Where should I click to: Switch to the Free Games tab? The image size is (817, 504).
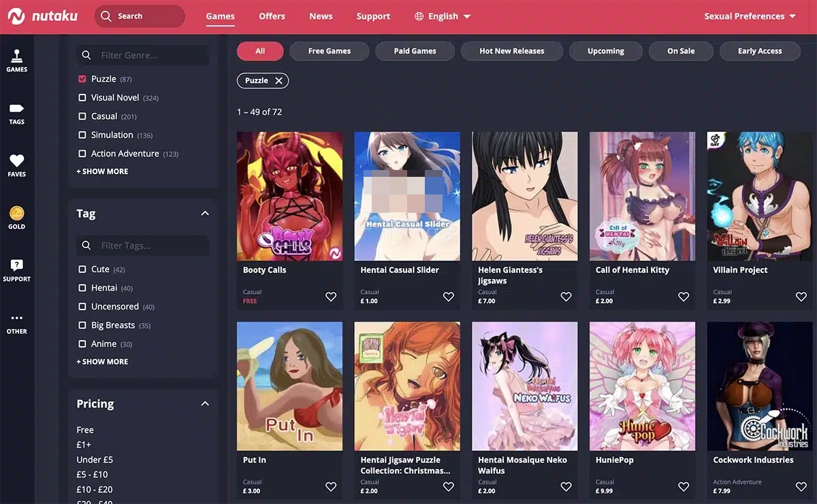(329, 50)
